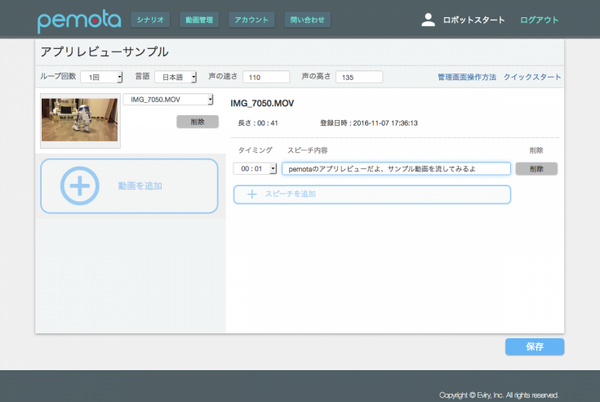The width and height of the screenshot is (600, 402).
Task: Open the シナリオ menu
Action: [x=151, y=19]
